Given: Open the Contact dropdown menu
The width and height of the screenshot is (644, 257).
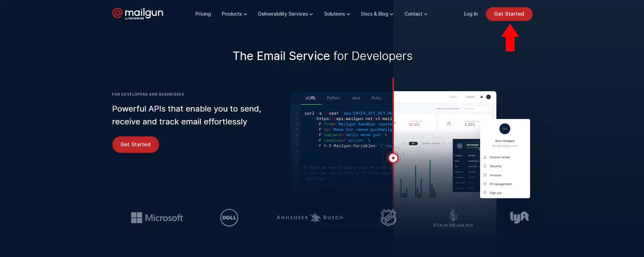Looking at the screenshot, I should coord(416,14).
